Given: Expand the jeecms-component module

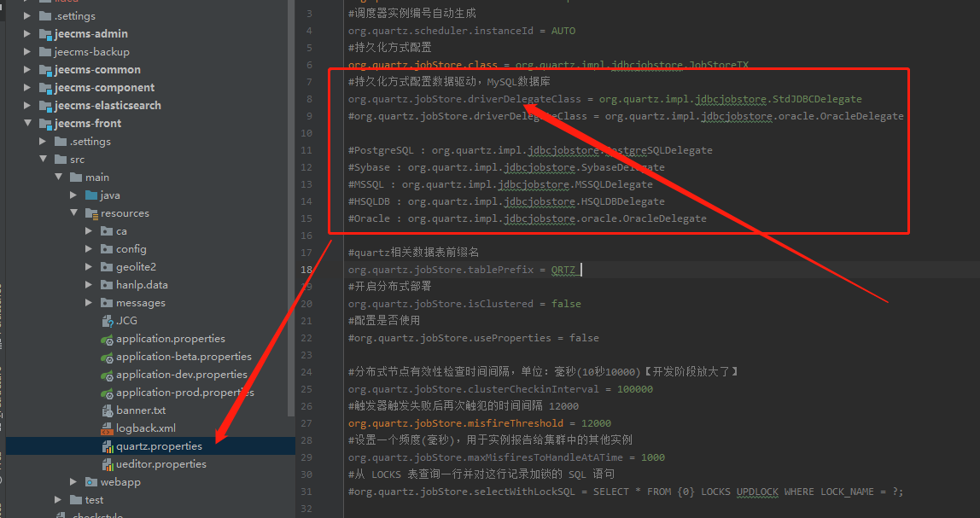Looking at the screenshot, I should point(26,88).
